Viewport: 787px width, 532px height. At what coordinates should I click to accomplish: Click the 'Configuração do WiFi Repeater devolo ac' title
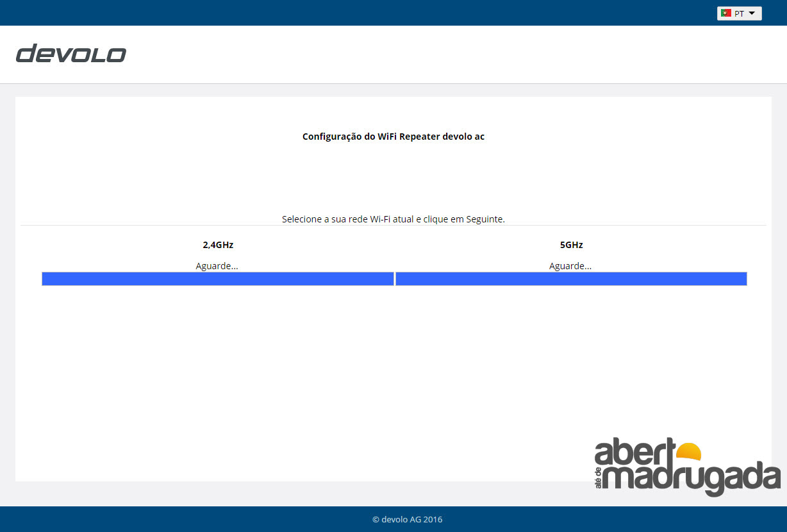point(393,137)
